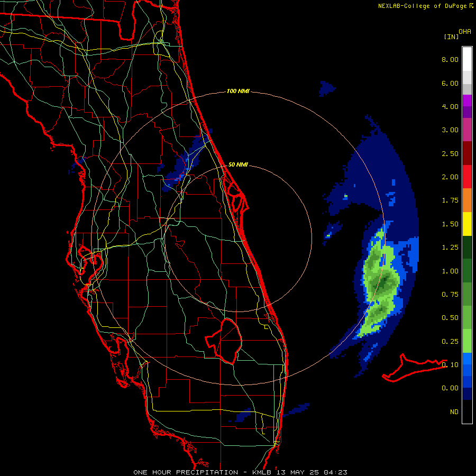Viewport: 476px width, 476px height.
Task: Click the 0.25 legend value
Action: pyautogui.click(x=450, y=342)
